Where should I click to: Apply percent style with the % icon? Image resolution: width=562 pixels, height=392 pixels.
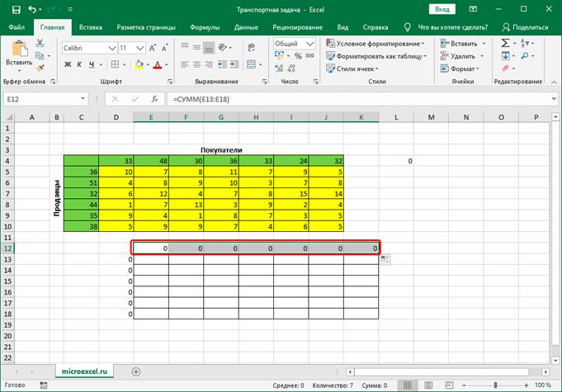(x=298, y=56)
